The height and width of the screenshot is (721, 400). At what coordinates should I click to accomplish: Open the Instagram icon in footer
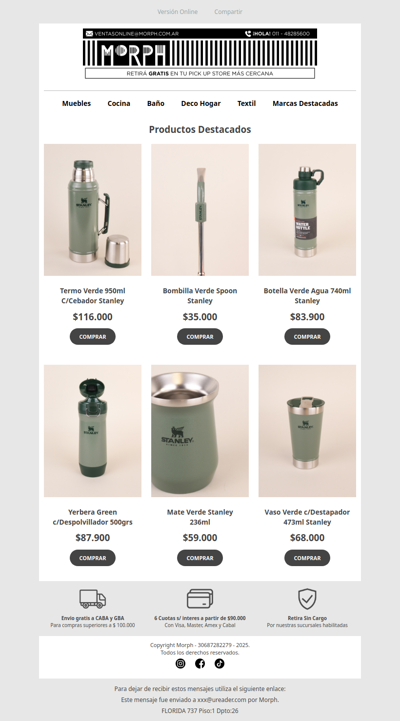click(x=180, y=664)
